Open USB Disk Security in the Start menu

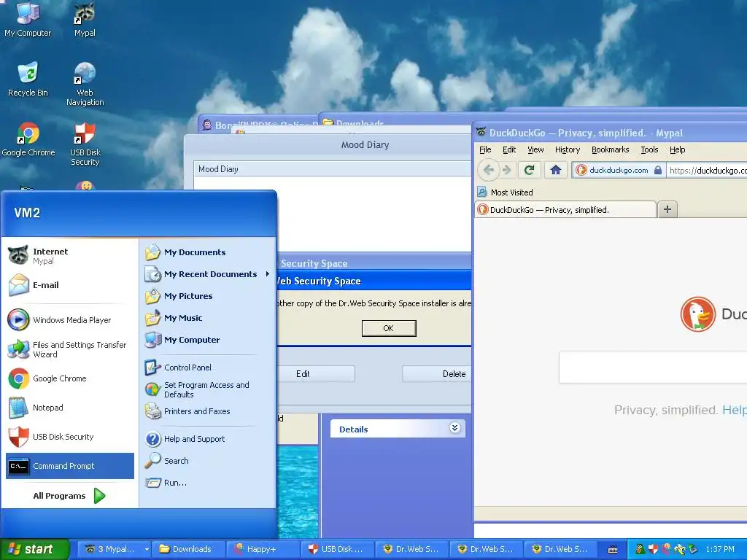69,437
